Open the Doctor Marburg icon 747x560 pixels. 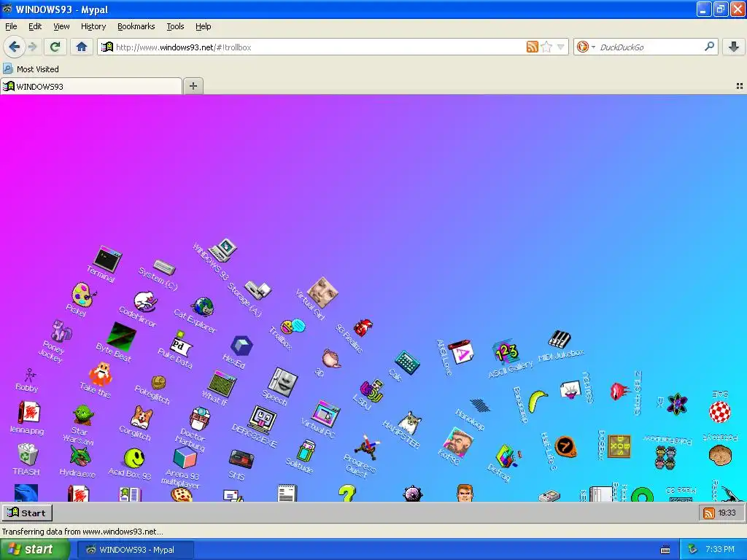coord(200,419)
